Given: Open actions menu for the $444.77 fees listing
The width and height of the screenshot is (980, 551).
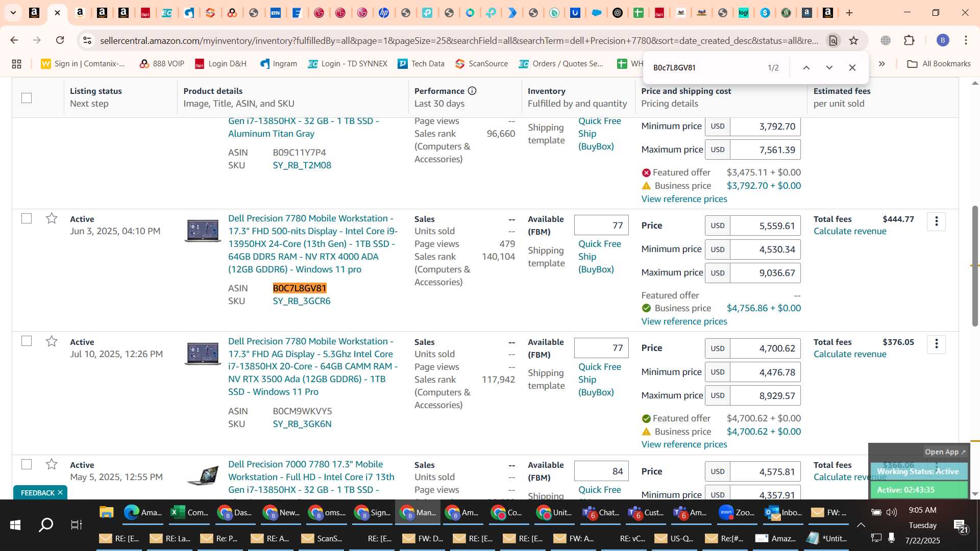Looking at the screenshot, I should [x=936, y=221].
